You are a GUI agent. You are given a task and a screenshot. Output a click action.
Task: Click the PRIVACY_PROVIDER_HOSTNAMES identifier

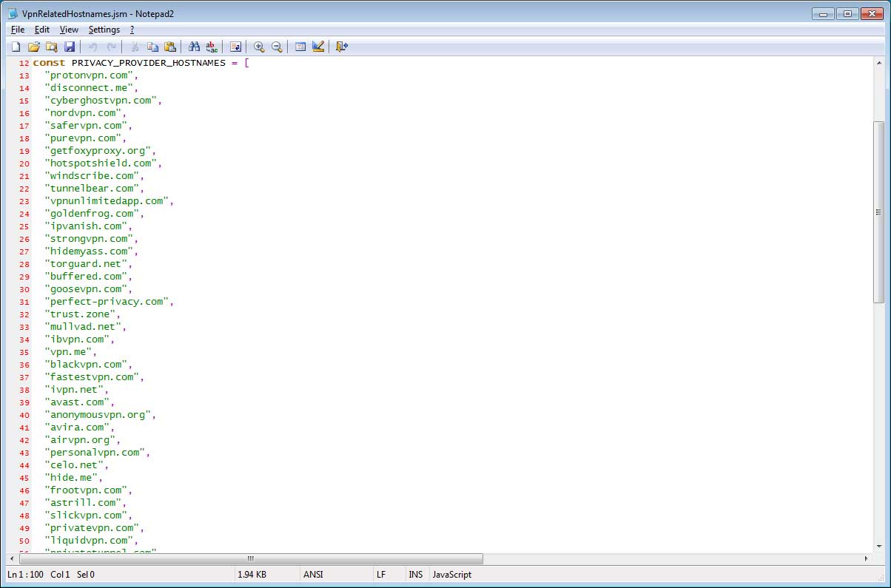tap(148, 63)
